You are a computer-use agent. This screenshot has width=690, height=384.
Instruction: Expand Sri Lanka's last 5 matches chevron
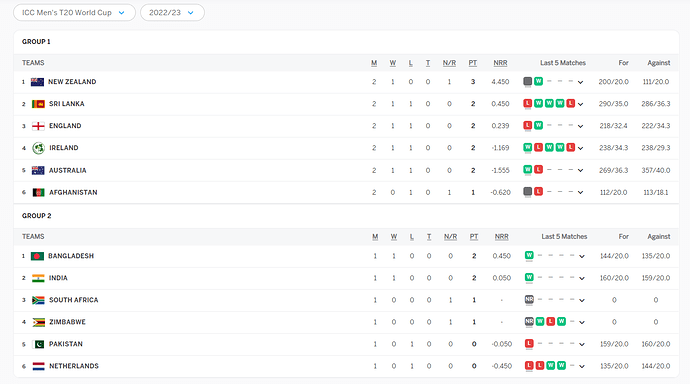click(580, 104)
